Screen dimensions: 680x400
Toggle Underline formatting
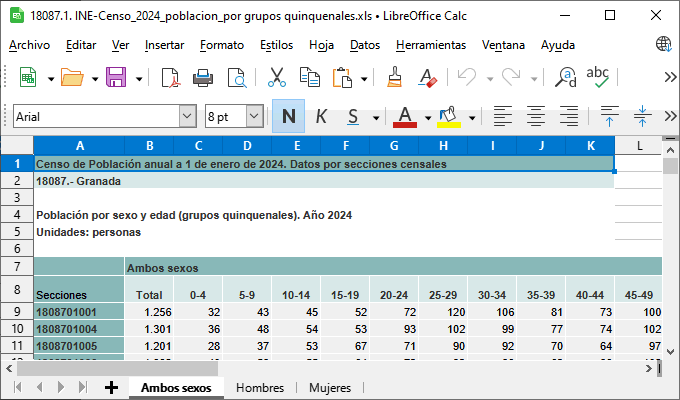point(353,116)
